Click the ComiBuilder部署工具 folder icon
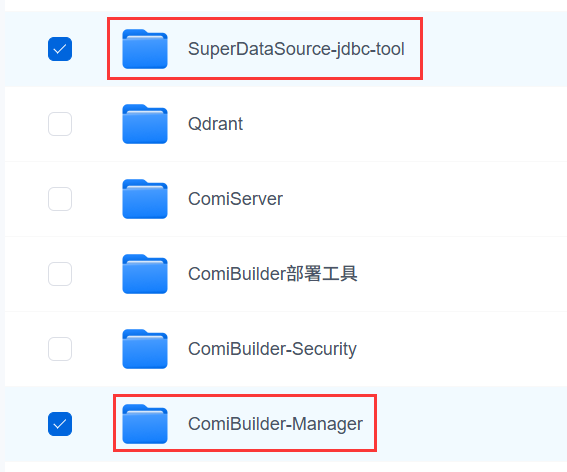Image resolution: width=567 pixels, height=472 pixels. coord(145,274)
